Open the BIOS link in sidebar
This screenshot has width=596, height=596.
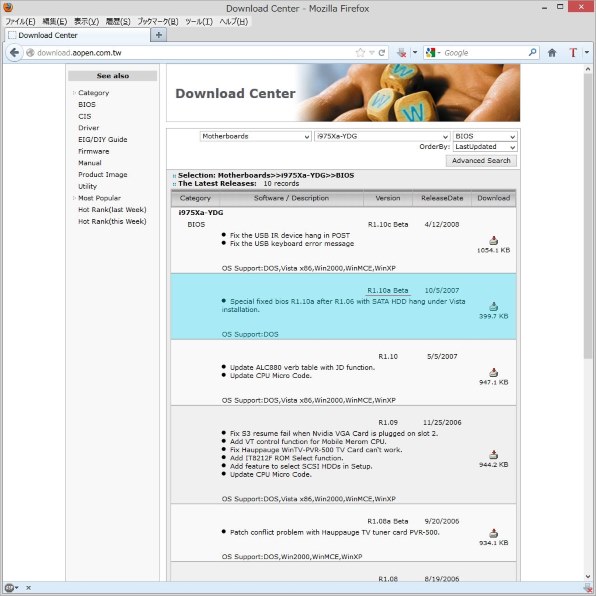click(87, 105)
